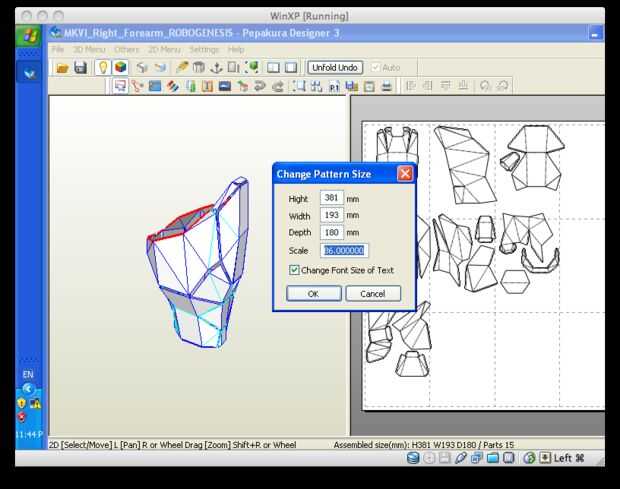
Task: Click the print preview page icon
Action: (x=369, y=86)
